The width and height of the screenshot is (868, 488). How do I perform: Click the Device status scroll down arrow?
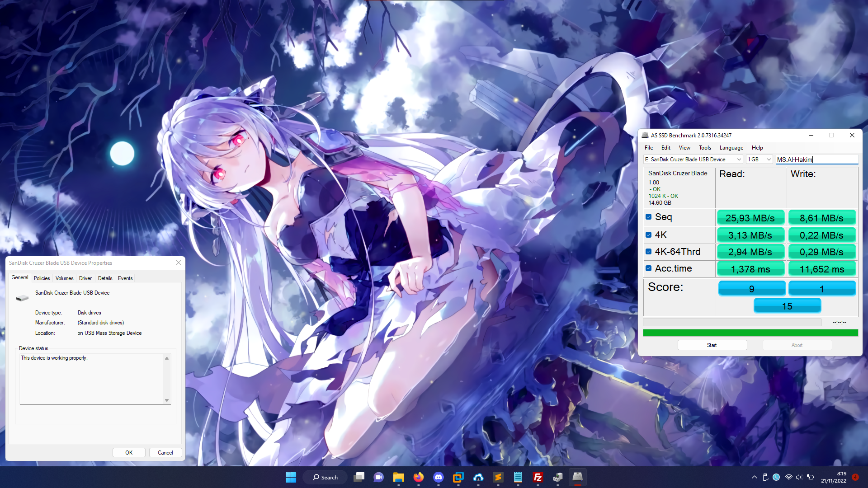point(167,400)
